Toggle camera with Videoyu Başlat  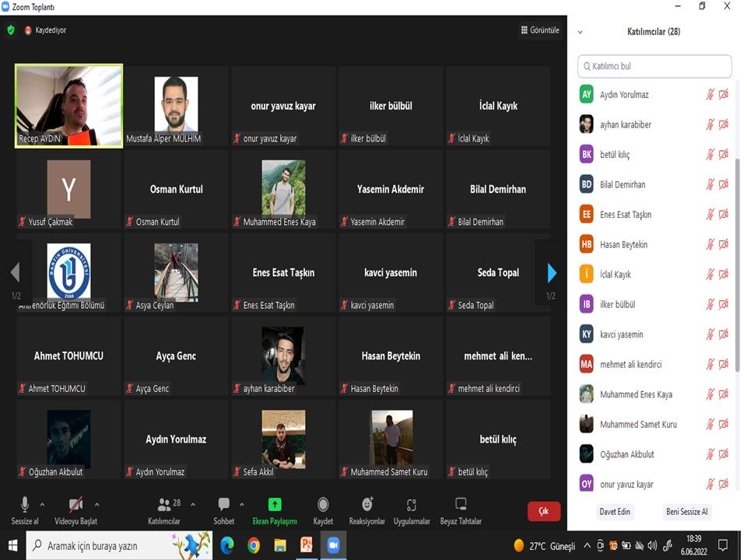[x=75, y=505]
